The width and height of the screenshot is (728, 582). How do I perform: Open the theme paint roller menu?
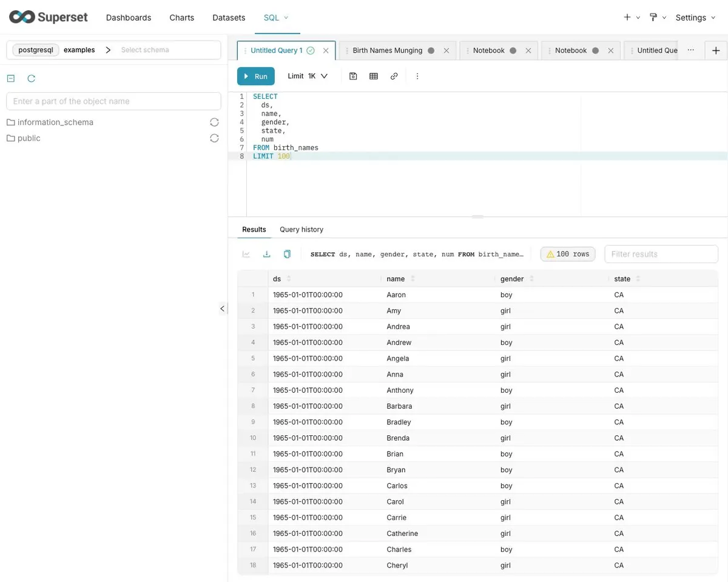658,18
